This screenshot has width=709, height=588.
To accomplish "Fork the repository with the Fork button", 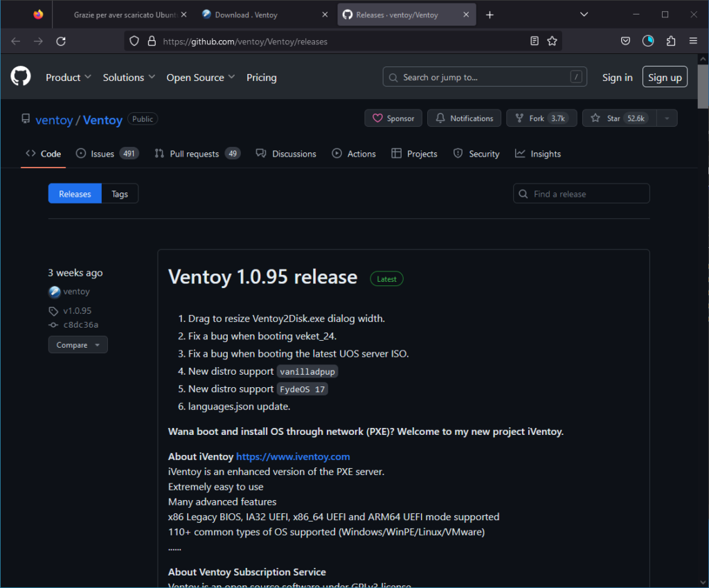I will click(541, 118).
